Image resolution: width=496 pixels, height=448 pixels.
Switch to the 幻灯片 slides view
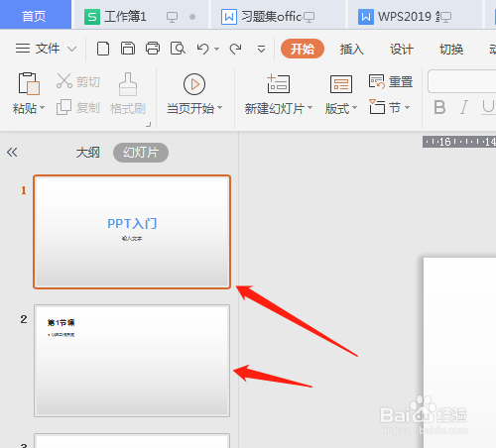(141, 153)
